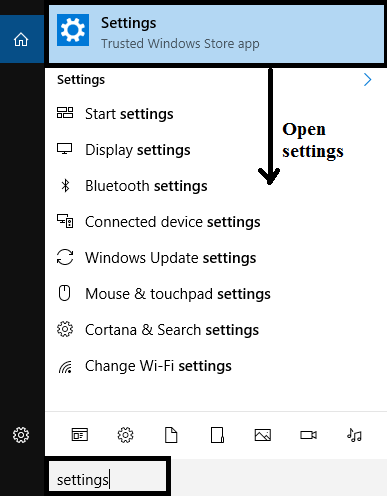The image size is (387, 496).
Task: Open Change Wi-Fi settings result
Action: (216, 366)
